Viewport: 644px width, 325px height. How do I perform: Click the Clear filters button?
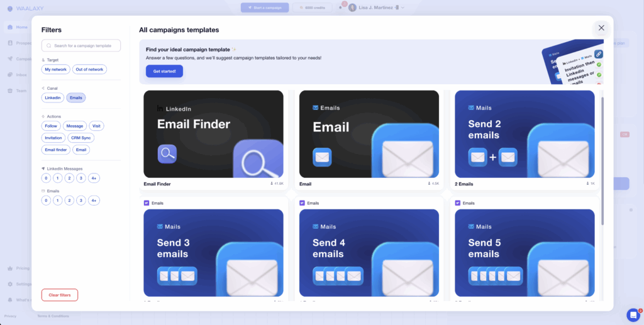pyautogui.click(x=60, y=295)
